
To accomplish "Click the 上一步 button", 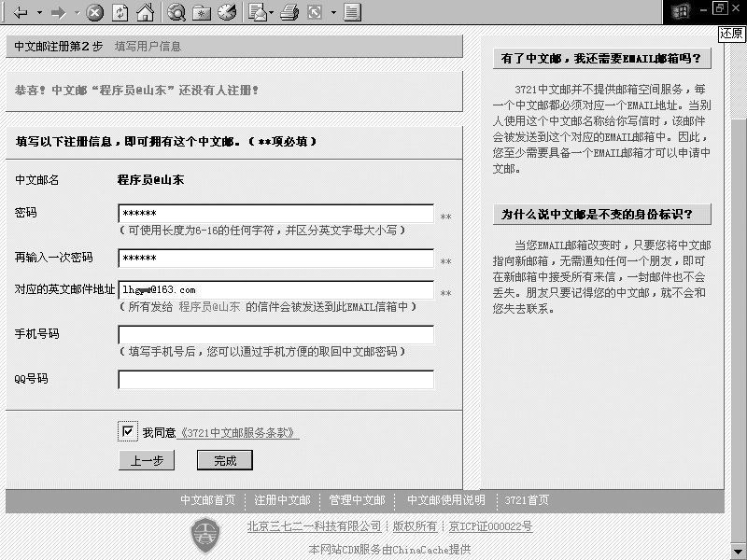I will 147,460.
